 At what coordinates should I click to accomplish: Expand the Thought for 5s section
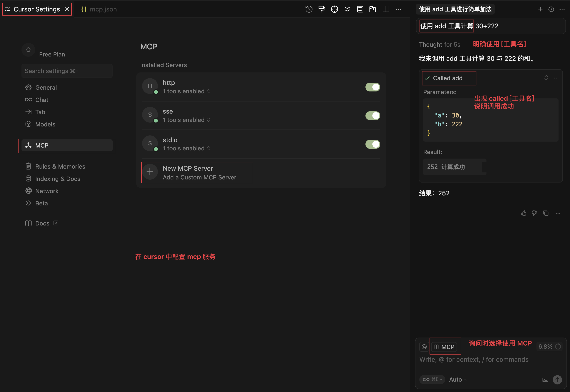[440, 44]
